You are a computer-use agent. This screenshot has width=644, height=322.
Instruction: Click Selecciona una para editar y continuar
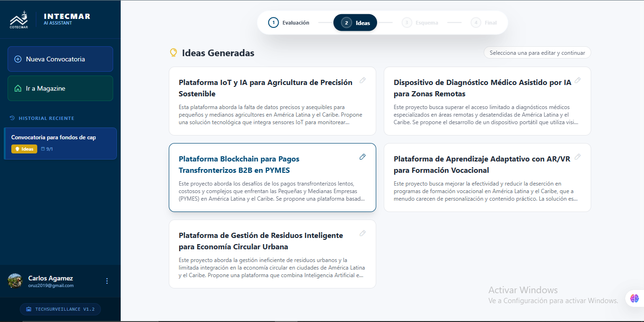coord(537,52)
